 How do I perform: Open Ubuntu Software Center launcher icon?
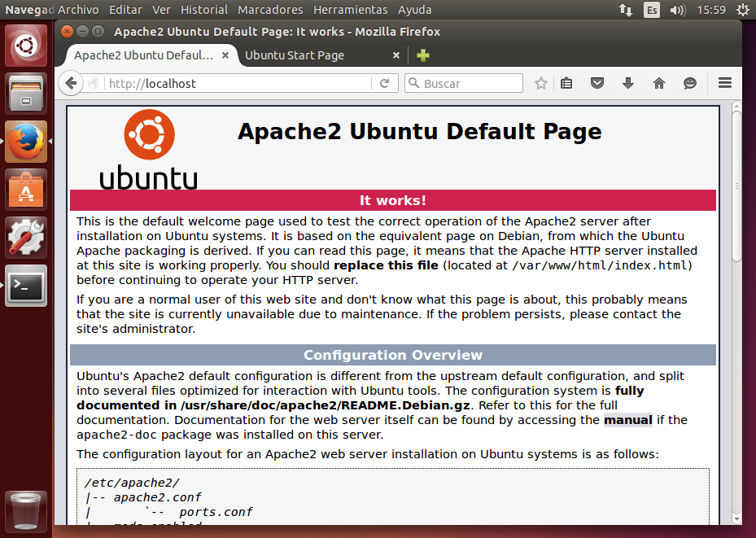coord(26,190)
